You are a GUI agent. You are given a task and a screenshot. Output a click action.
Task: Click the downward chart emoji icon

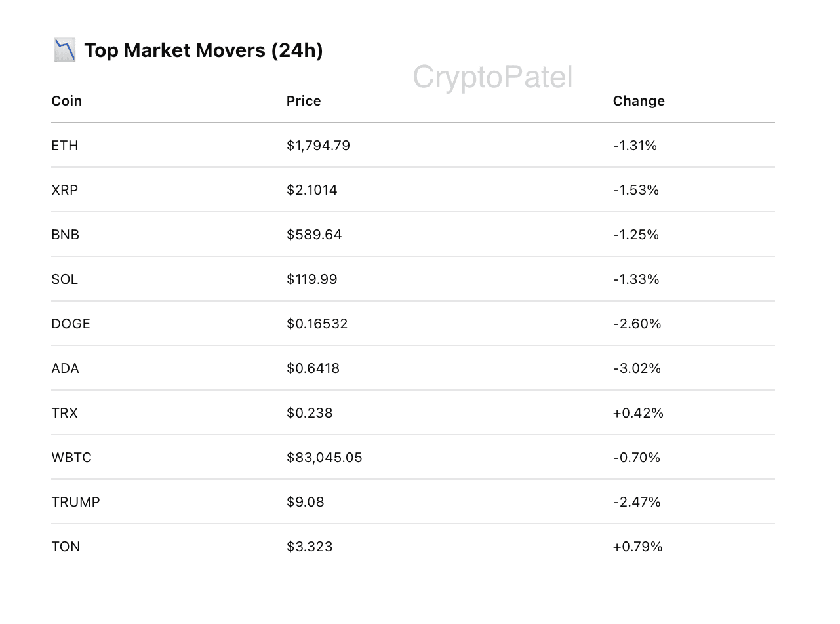(x=64, y=50)
